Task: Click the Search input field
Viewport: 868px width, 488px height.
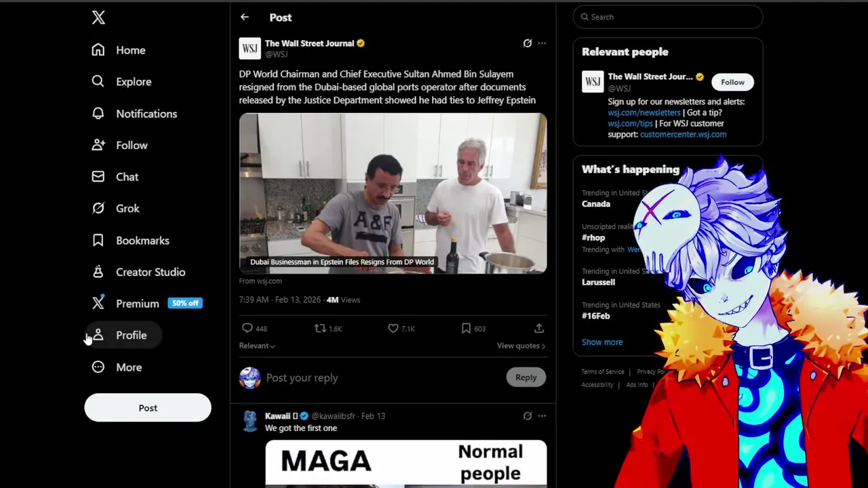Action: (668, 17)
